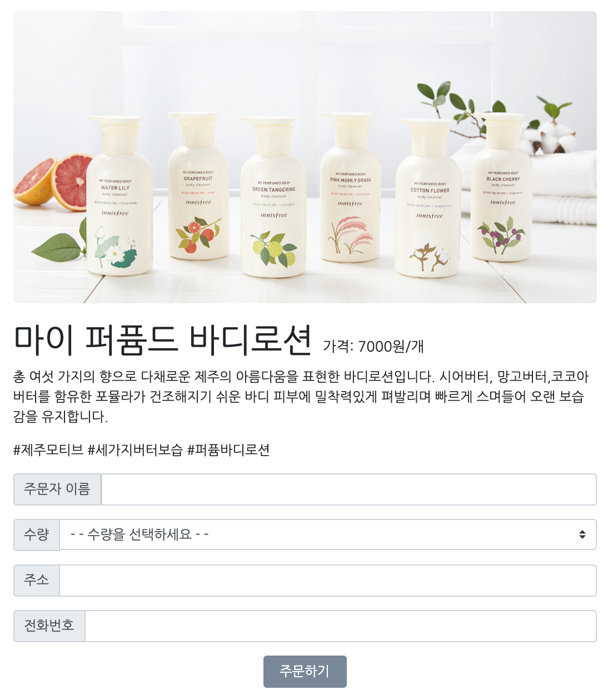Click the 주문하기 order button
Image resolution: width=608 pixels, height=700 pixels.
(305, 671)
